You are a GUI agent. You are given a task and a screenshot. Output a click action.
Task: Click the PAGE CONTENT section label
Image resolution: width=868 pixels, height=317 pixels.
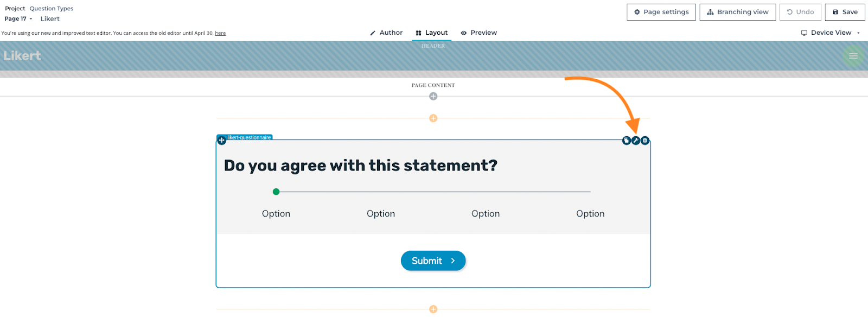(x=433, y=85)
